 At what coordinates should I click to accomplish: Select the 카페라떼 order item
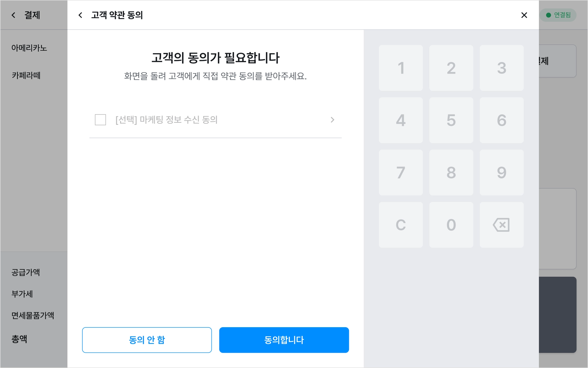point(26,75)
